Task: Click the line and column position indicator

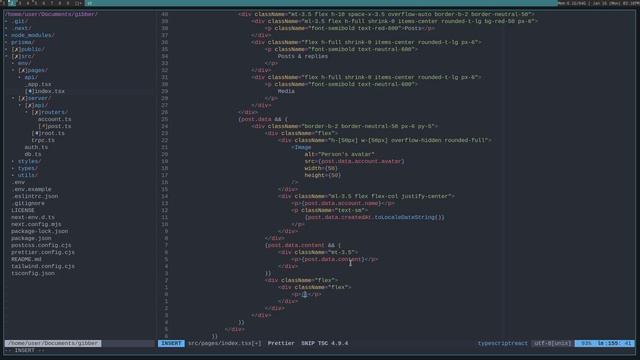Action: coord(605,343)
